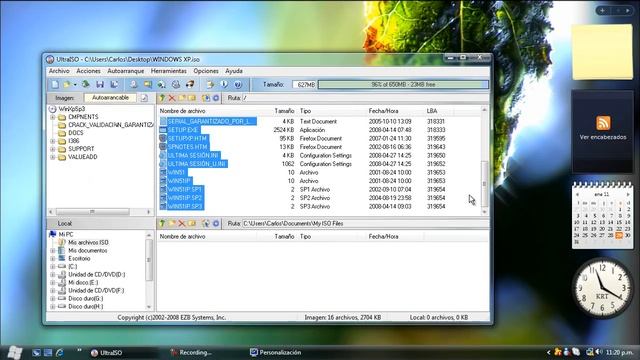
Task: Select the CRACK_VALIDACIÓN_GARANTIZA folder
Action: coord(111,125)
